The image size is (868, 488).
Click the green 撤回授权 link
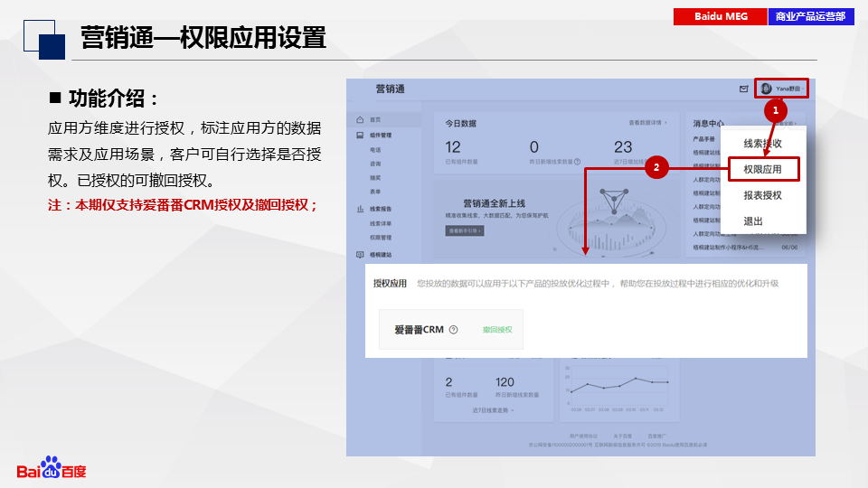(x=497, y=330)
